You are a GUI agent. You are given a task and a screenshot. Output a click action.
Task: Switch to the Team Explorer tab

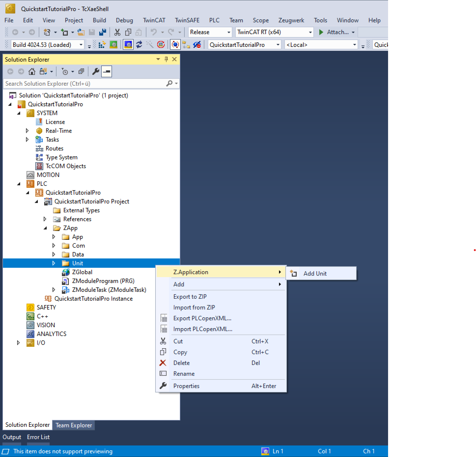click(x=74, y=425)
